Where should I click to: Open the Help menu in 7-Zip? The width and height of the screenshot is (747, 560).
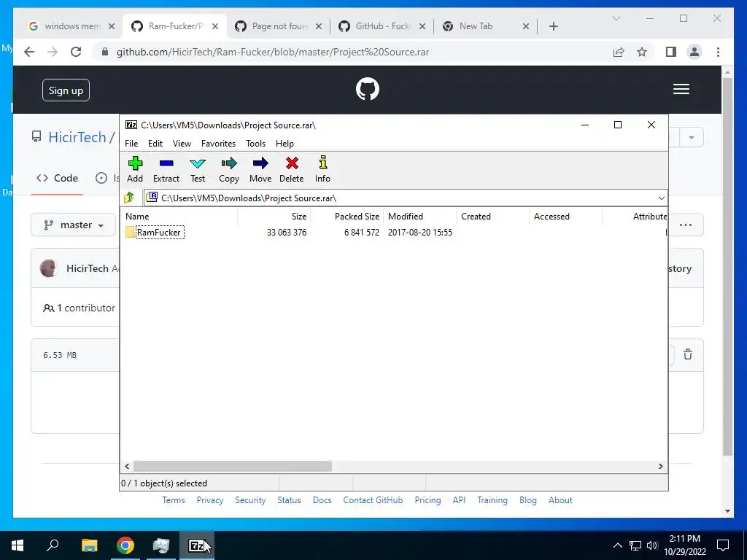pos(285,144)
